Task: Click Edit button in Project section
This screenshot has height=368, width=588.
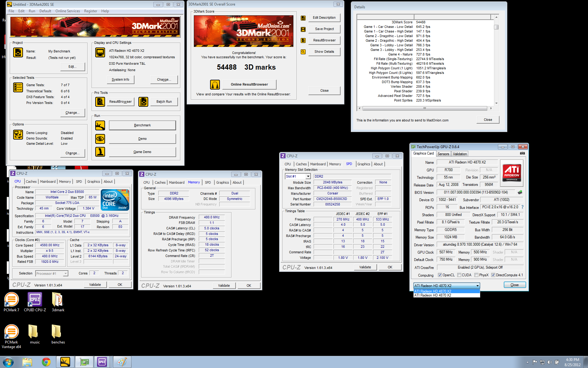Action: [x=72, y=67]
